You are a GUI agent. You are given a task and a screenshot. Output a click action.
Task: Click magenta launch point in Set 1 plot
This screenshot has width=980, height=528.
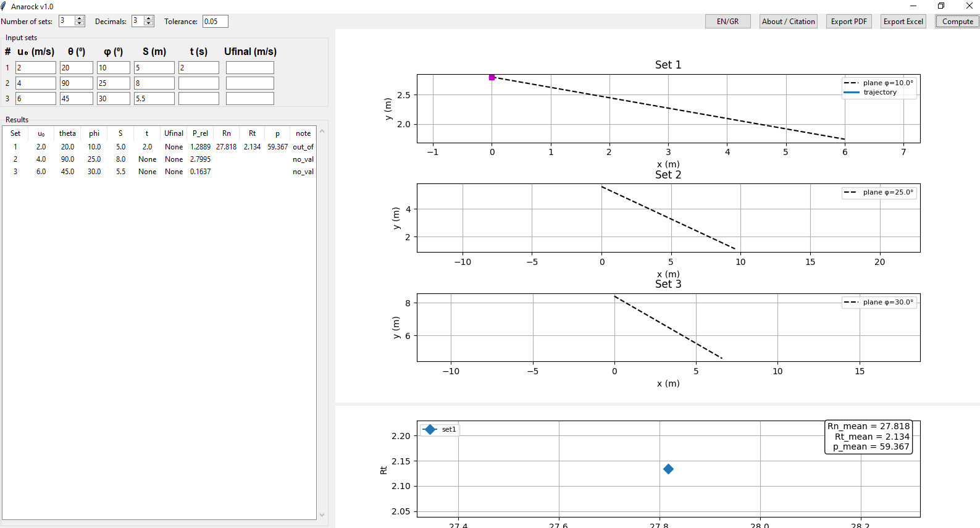click(x=492, y=77)
